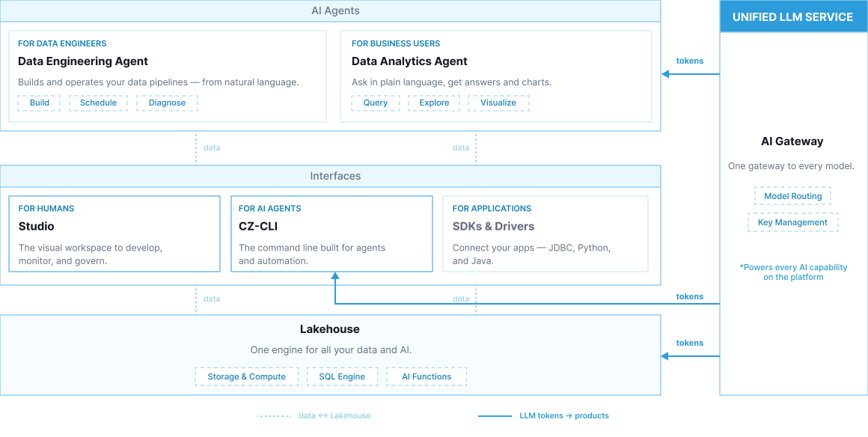Click the tokens label pointing to AI Agents
The height and width of the screenshot is (437, 868).
click(x=690, y=61)
